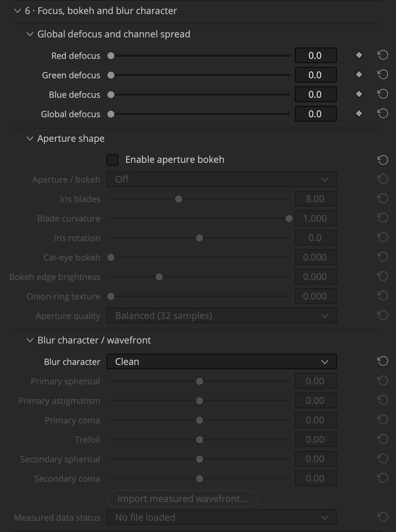Click the Global defocus slider handle
This screenshot has width=396, height=532.
point(111,114)
